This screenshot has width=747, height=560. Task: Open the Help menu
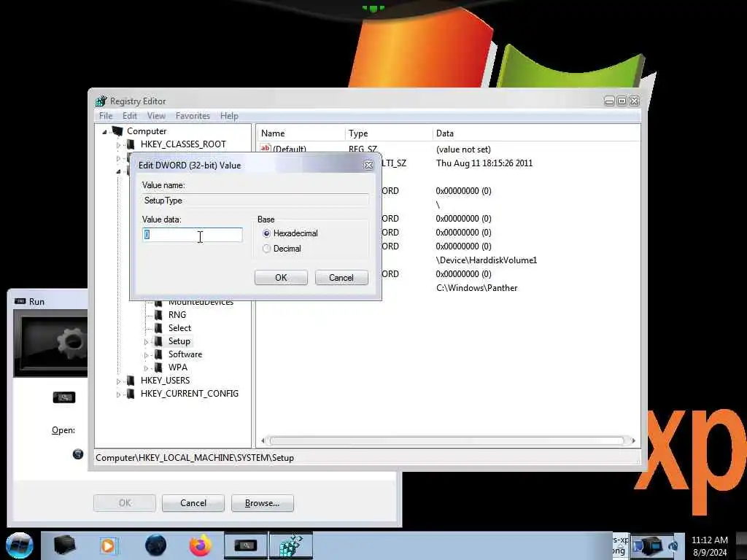tap(229, 116)
